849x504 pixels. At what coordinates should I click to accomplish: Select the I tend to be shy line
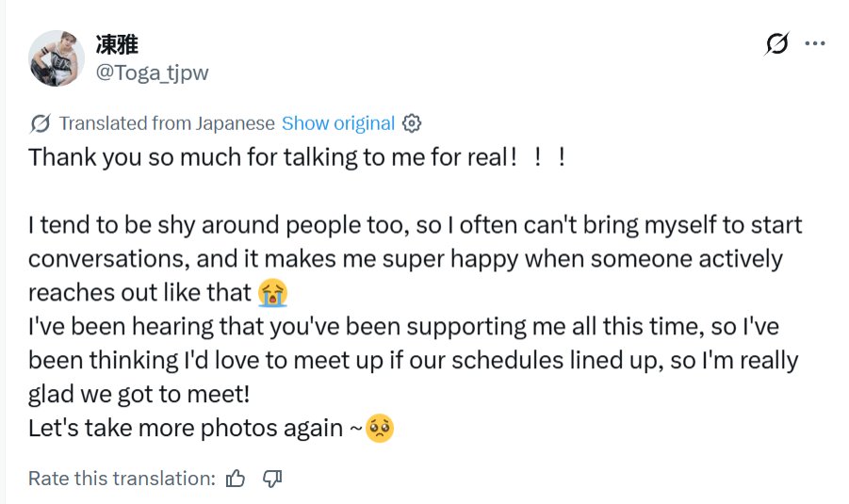tap(416, 225)
